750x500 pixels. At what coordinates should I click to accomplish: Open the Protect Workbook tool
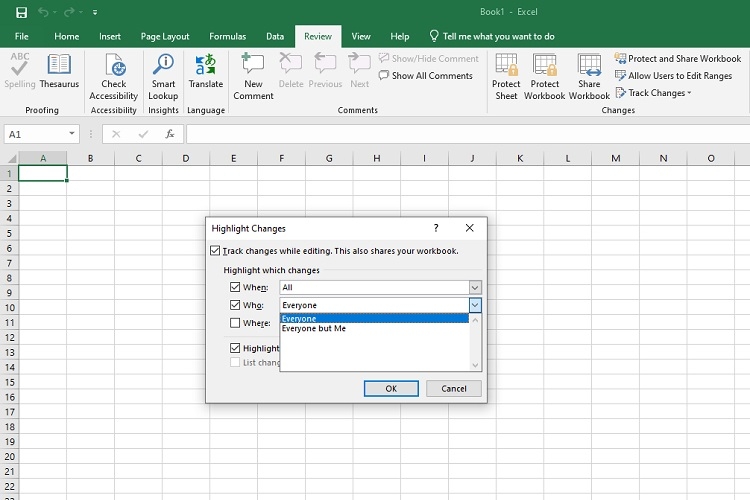(x=545, y=66)
